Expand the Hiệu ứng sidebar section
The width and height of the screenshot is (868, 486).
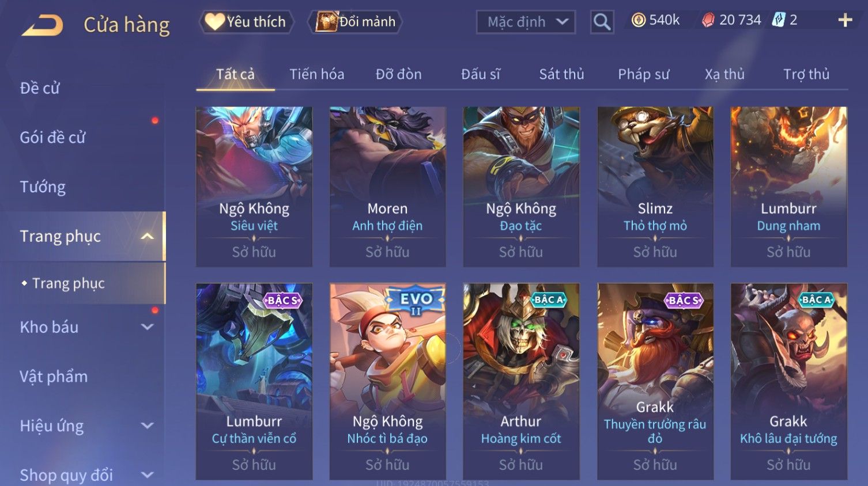148,426
